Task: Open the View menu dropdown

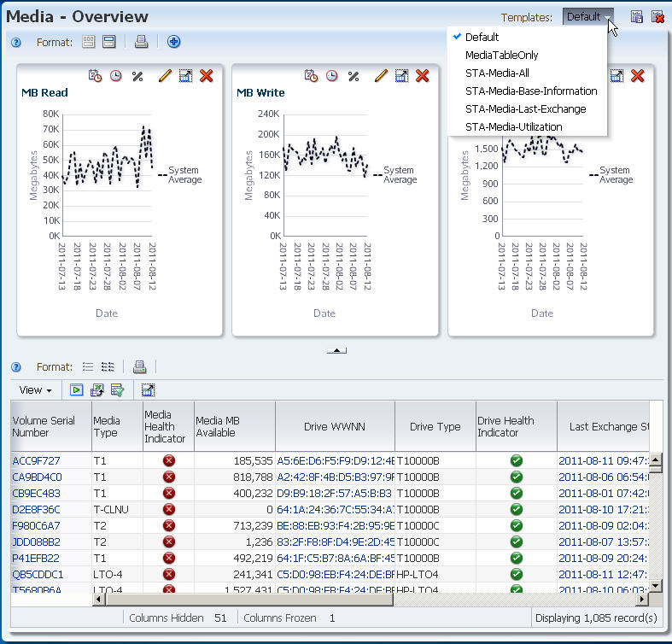Action: (x=35, y=390)
